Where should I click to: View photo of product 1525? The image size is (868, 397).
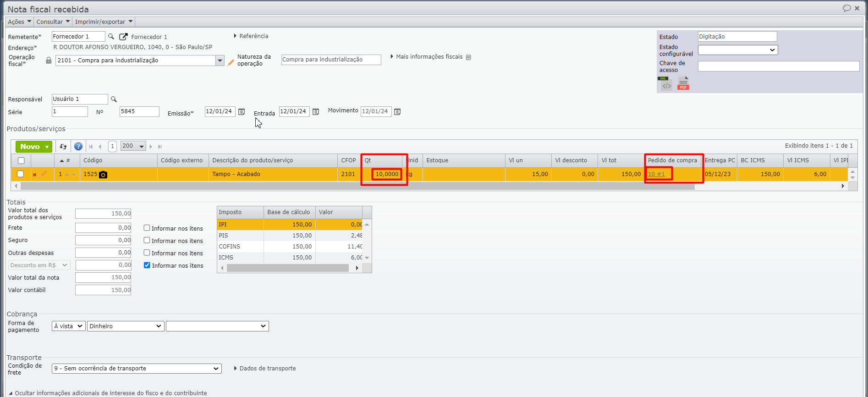click(x=103, y=175)
